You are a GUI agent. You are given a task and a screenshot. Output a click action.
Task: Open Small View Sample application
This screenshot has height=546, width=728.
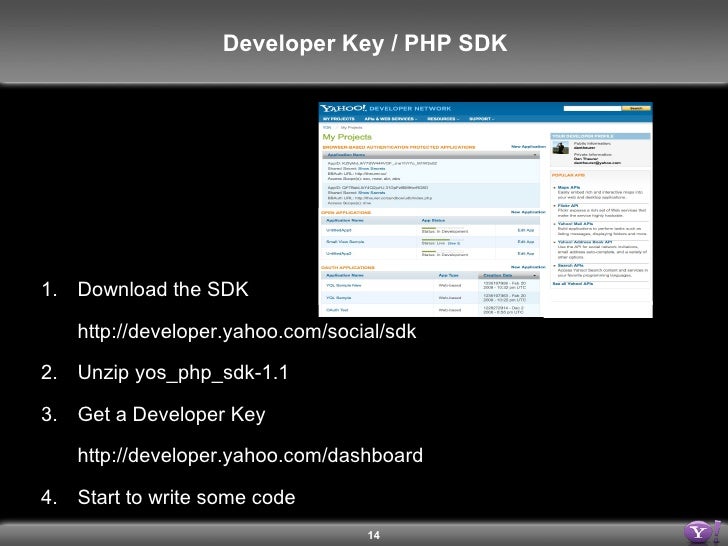coord(345,242)
